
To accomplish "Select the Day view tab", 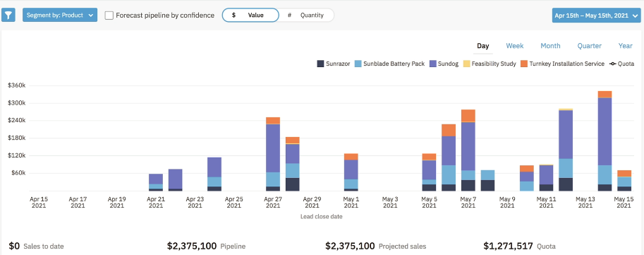I will pos(483,46).
